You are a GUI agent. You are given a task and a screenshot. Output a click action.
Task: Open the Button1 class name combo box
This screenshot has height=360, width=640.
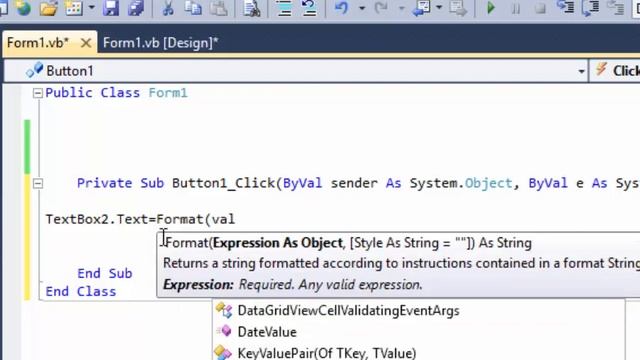296,71
